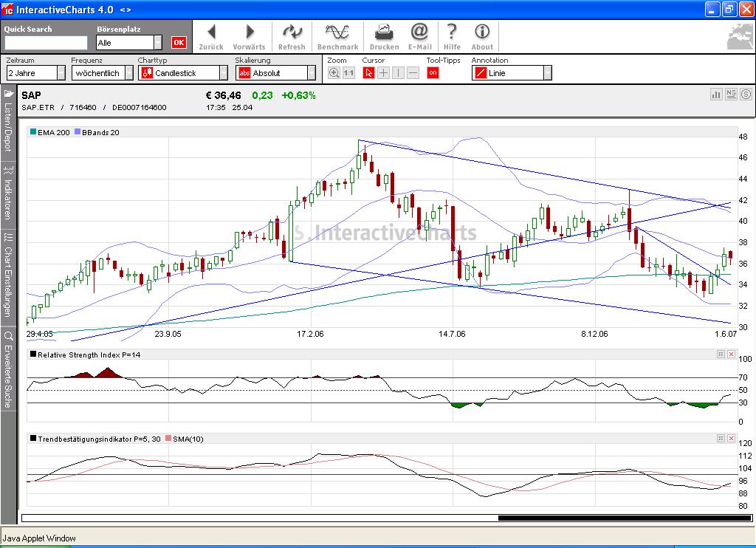The height and width of the screenshot is (548, 756).
Task: Open the Zeitraum 2 Jahre dropdown
Action: point(35,73)
